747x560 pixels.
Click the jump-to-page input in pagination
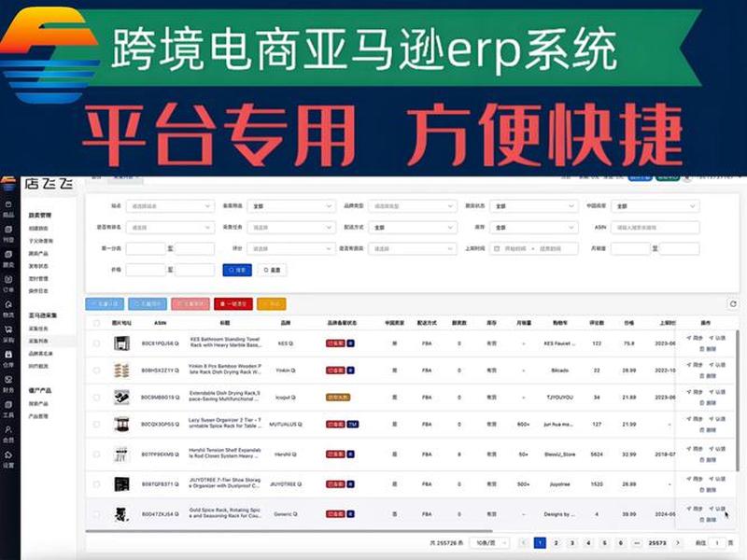(717, 543)
